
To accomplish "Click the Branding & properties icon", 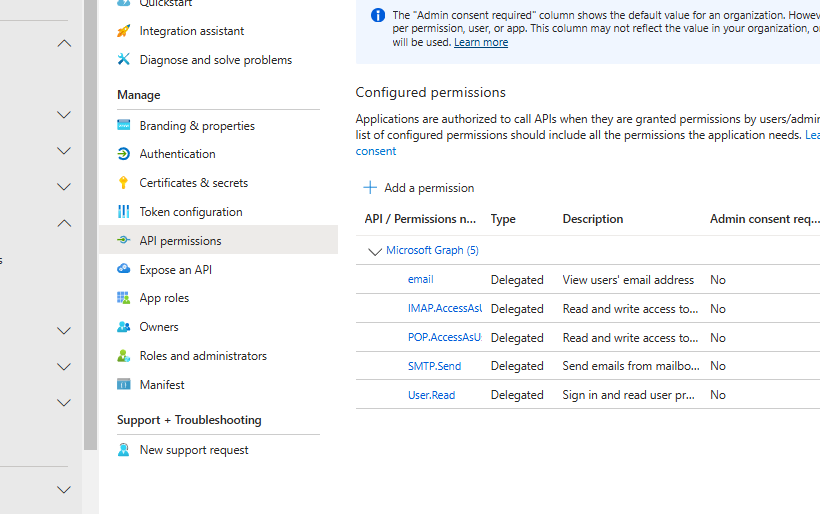I will click(x=123, y=125).
